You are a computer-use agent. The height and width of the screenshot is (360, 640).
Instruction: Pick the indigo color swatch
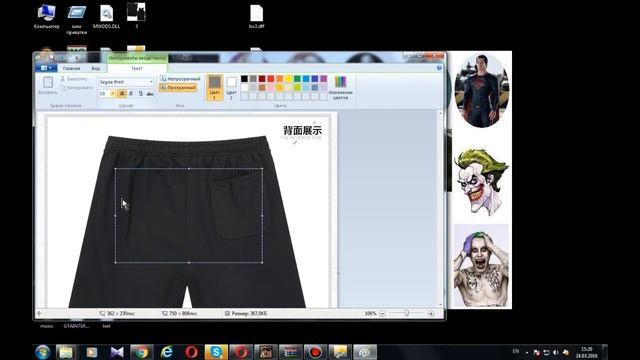pos(315,78)
